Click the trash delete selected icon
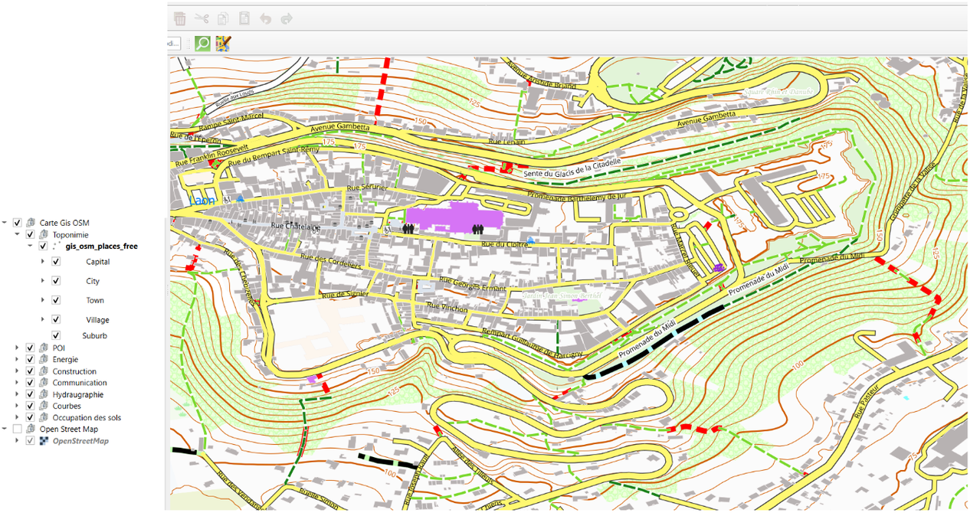980x516 pixels. pos(179,19)
